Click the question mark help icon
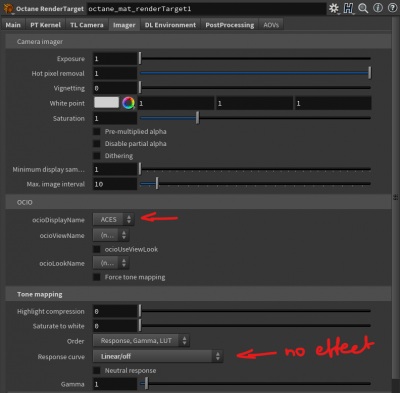 [392, 8]
